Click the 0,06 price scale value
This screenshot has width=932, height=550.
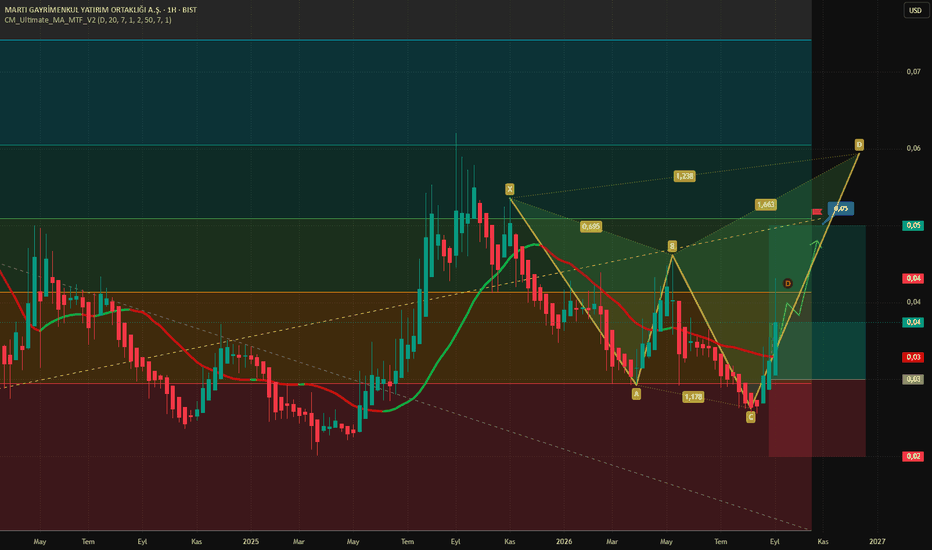pyautogui.click(x=914, y=149)
